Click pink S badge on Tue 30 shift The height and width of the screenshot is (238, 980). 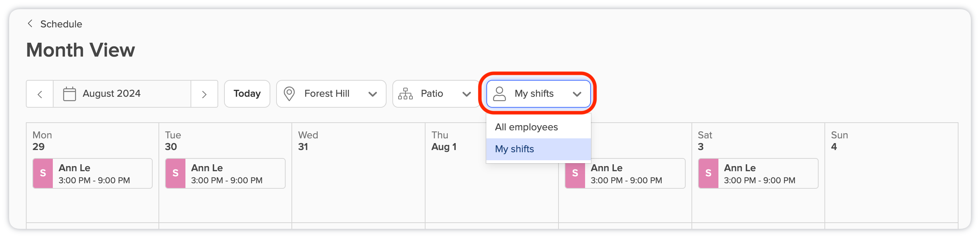click(175, 173)
